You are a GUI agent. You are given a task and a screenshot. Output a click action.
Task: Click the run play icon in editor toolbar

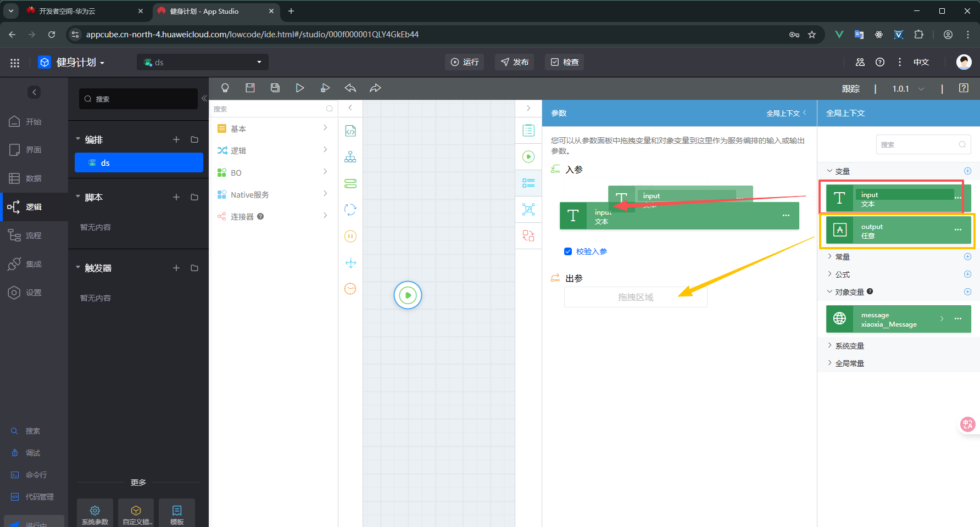point(300,88)
